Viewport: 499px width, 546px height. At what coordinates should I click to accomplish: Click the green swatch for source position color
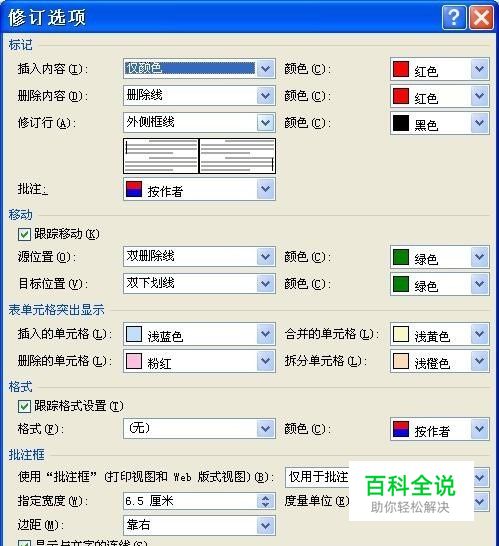tap(400, 257)
